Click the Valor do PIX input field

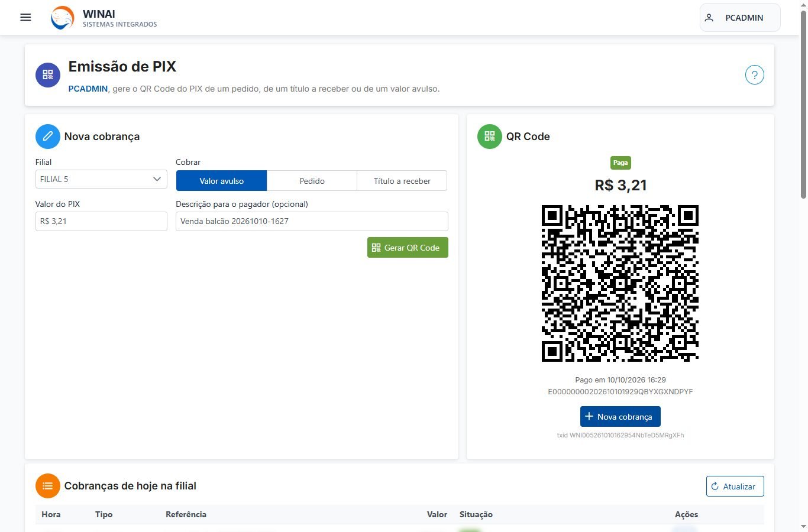tap(101, 221)
